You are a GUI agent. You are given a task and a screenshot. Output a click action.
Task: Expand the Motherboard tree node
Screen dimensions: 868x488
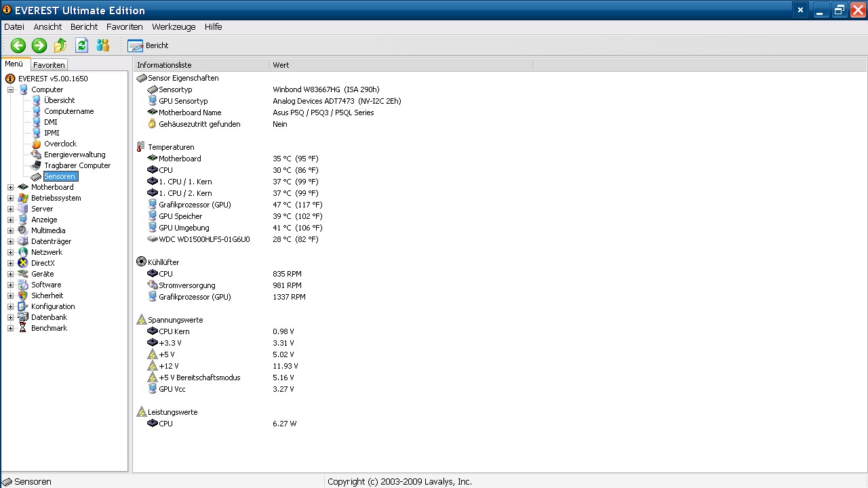coord(10,187)
